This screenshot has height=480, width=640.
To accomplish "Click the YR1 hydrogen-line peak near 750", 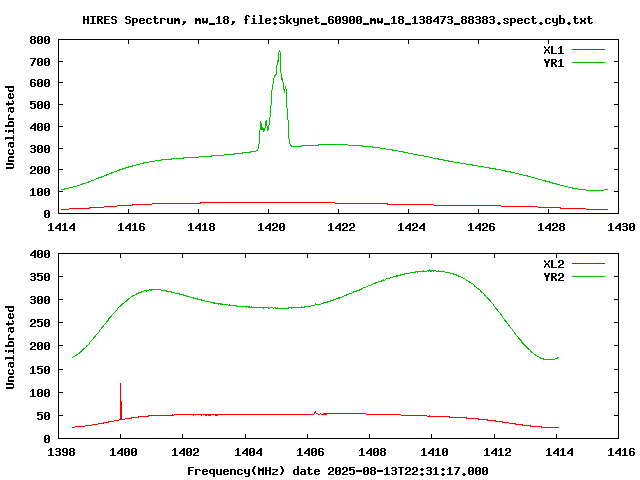I will [280, 52].
